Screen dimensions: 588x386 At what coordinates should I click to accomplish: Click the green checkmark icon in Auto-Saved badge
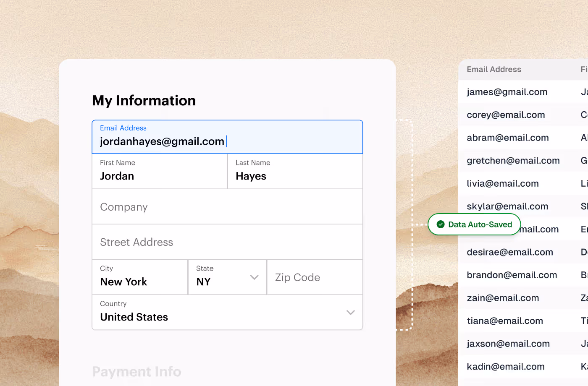(x=441, y=224)
